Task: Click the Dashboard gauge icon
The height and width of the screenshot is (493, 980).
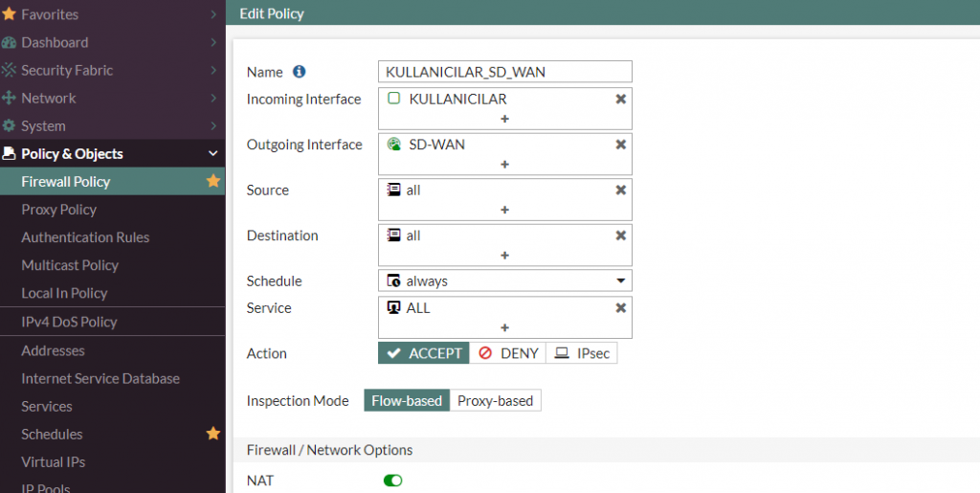Action: [9, 42]
